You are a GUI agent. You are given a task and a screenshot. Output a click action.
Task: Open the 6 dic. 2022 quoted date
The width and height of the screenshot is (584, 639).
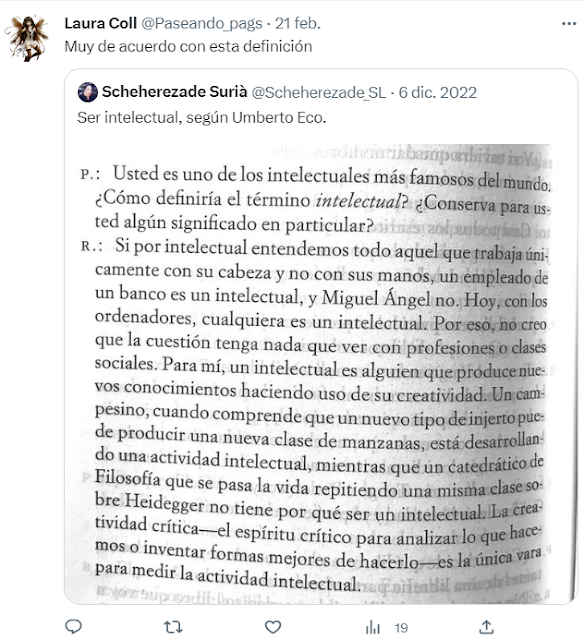point(437,93)
